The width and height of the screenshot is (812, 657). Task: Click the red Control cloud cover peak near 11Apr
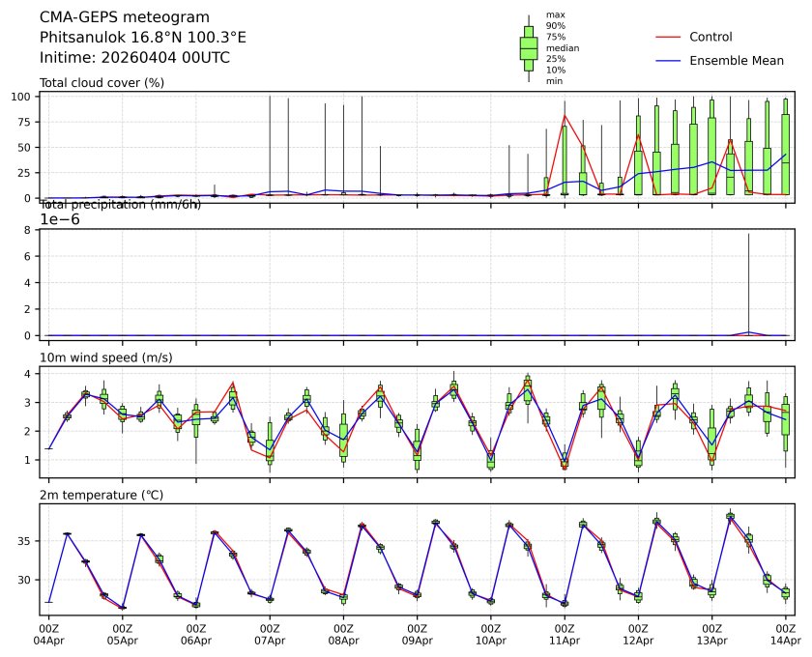pos(565,116)
